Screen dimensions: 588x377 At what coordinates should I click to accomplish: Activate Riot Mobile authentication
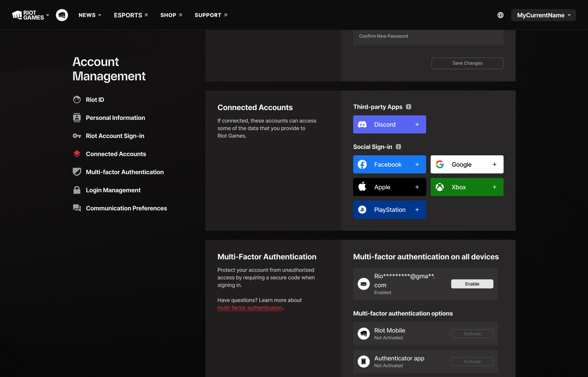tap(472, 334)
